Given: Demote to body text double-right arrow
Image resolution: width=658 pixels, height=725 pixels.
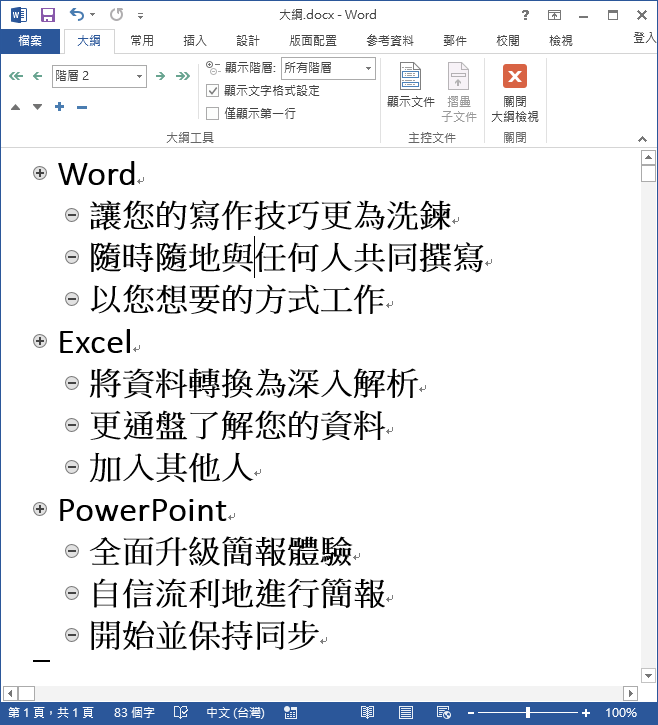Looking at the screenshot, I should (x=183, y=76).
